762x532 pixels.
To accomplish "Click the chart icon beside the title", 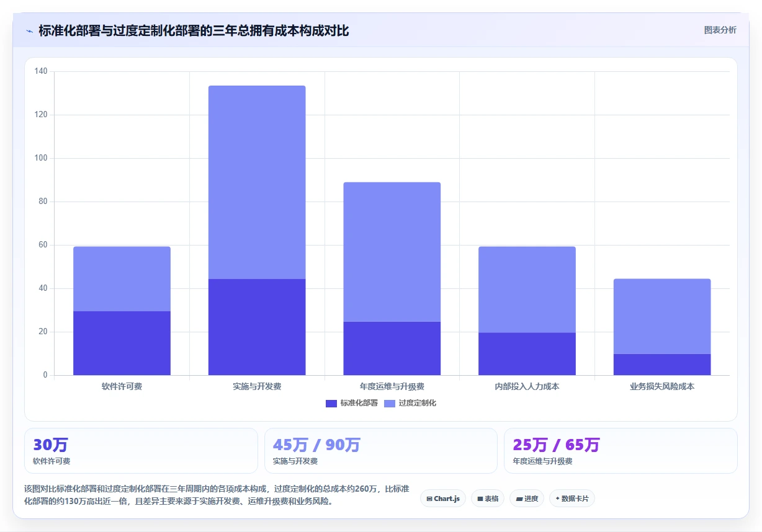I will click(x=29, y=30).
